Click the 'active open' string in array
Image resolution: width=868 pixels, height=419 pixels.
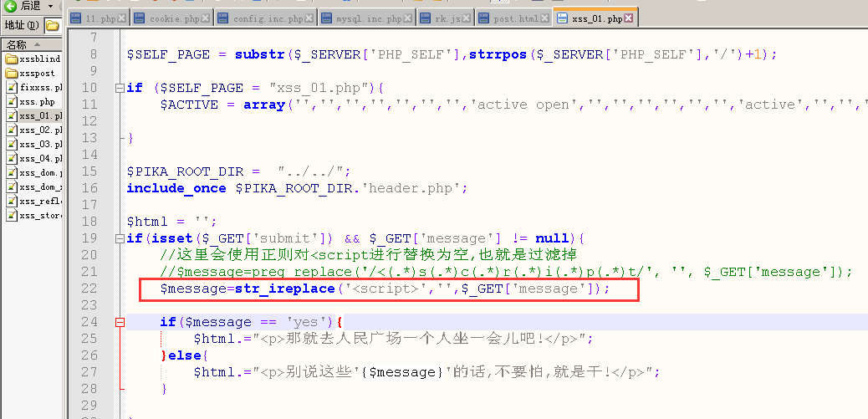tap(523, 105)
